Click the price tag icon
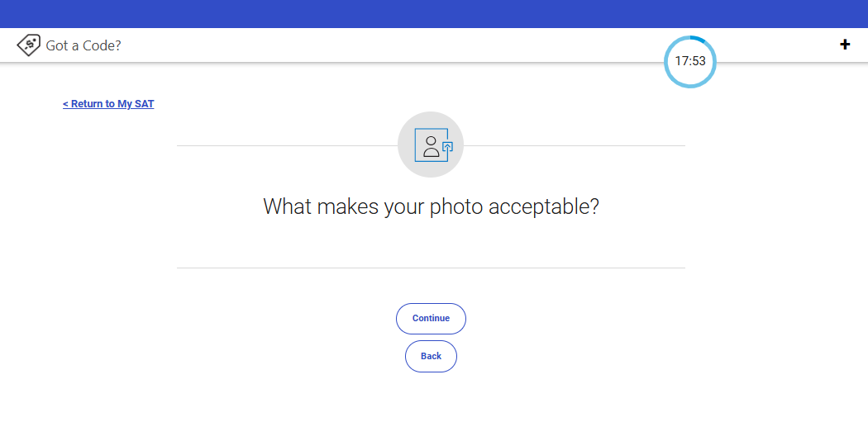 [29, 45]
